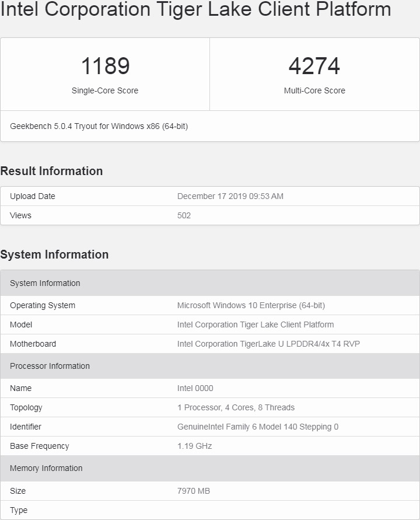Viewport: 420px width, 520px height.
Task: Select the 1189 single-core score number
Action: click(105, 66)
